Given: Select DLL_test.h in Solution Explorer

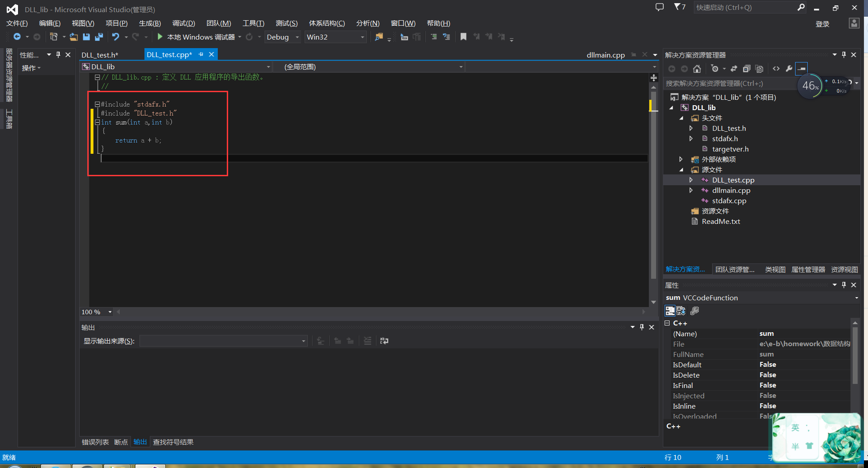Looking at the screenshot, I should click(729, 128).
